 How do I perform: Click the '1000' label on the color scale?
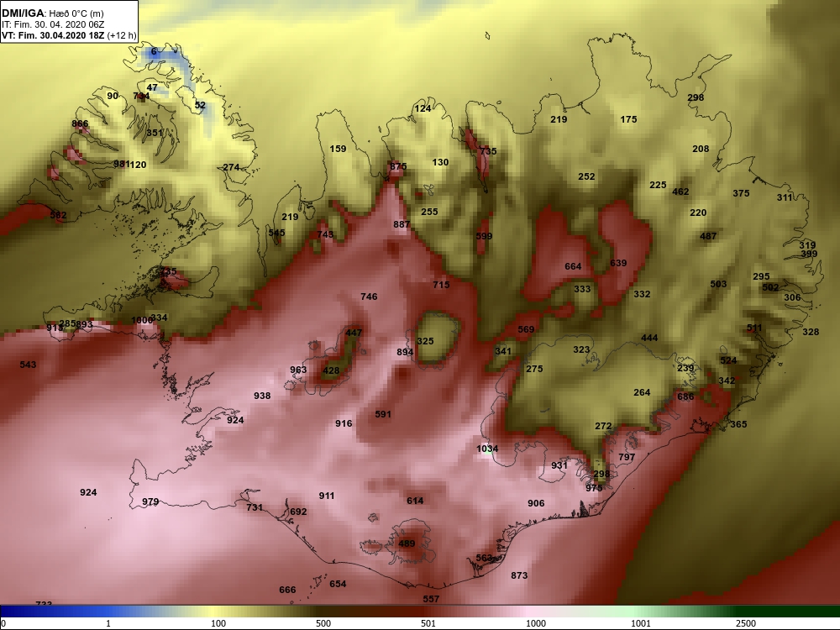536,623
